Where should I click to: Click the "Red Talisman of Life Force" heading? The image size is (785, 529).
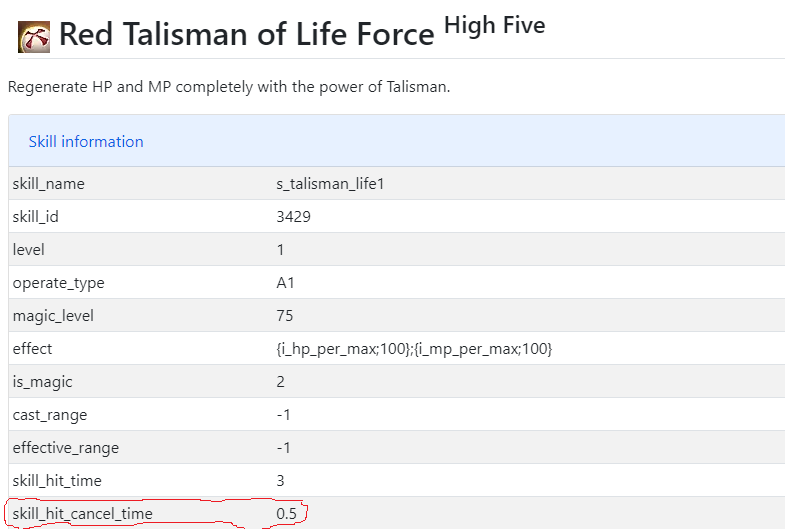click(x=246, y=35)
